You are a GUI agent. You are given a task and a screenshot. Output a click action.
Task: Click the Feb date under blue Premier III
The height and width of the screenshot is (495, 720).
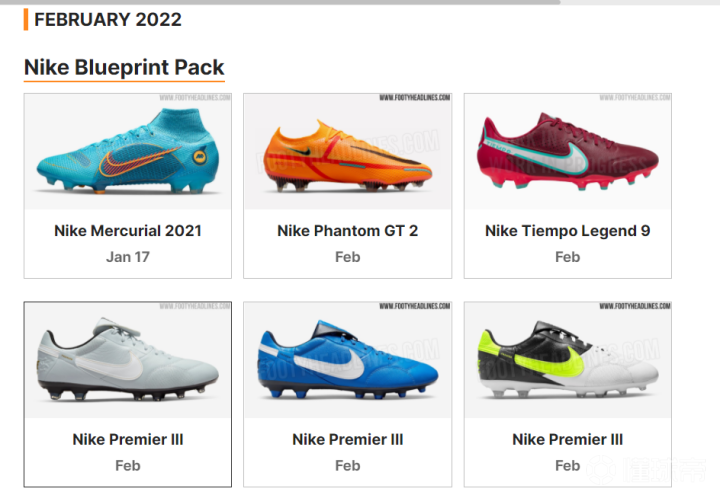(348, 466)
